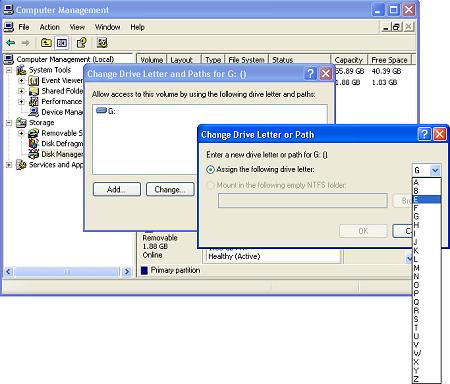Click the Forward arrow toolbar icon
450x384 pixels.
click(x=25, y=43)
